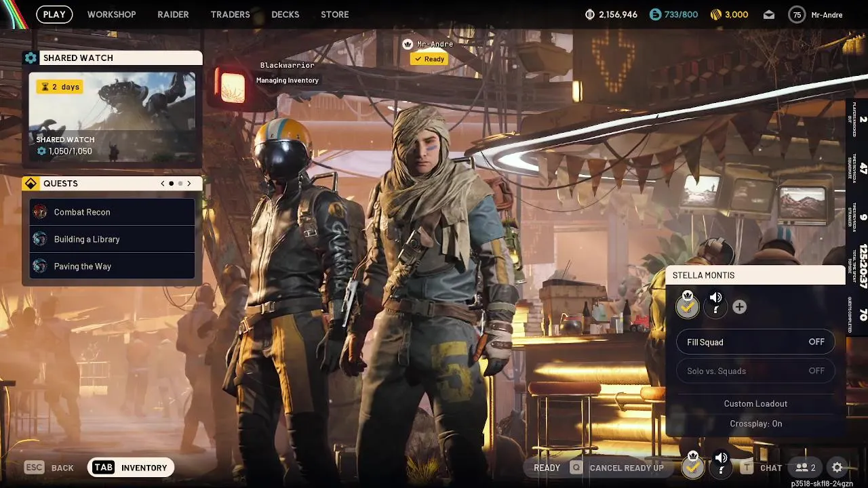Screen dimensions: 868x488
Task: Click the Shared Watch gear icon
Action: (31, 58)
